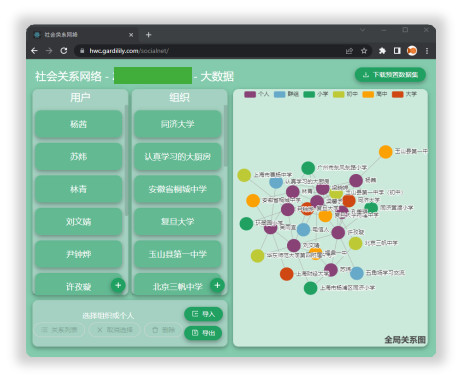
Task: Click the add organization plus button
Action: (217, 285)
